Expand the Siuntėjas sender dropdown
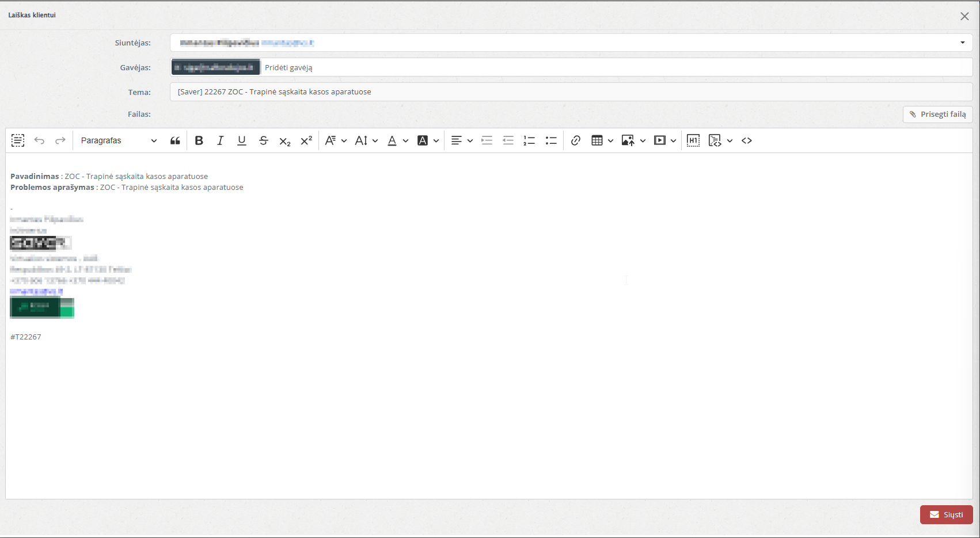This screenshot has height=538, width=980. 962,43
